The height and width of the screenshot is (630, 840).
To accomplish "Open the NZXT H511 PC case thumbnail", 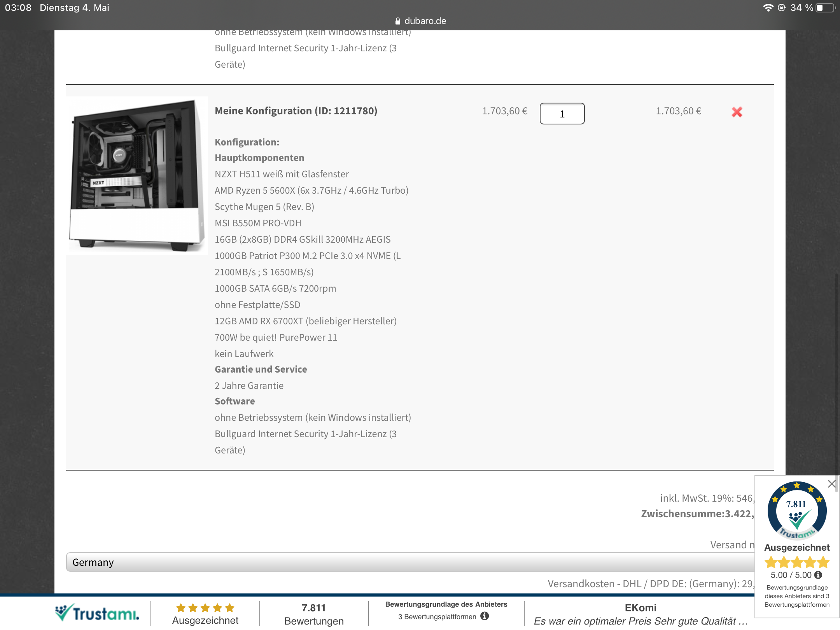I will (x=137, y=176).
